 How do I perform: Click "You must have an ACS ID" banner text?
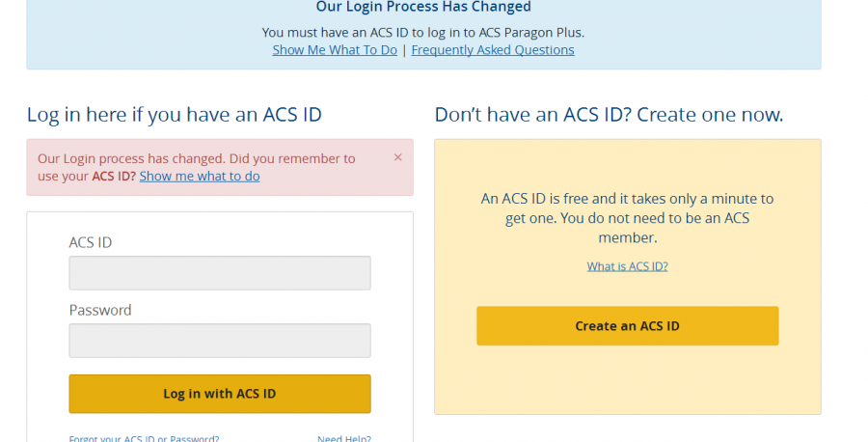click(423, 32)
